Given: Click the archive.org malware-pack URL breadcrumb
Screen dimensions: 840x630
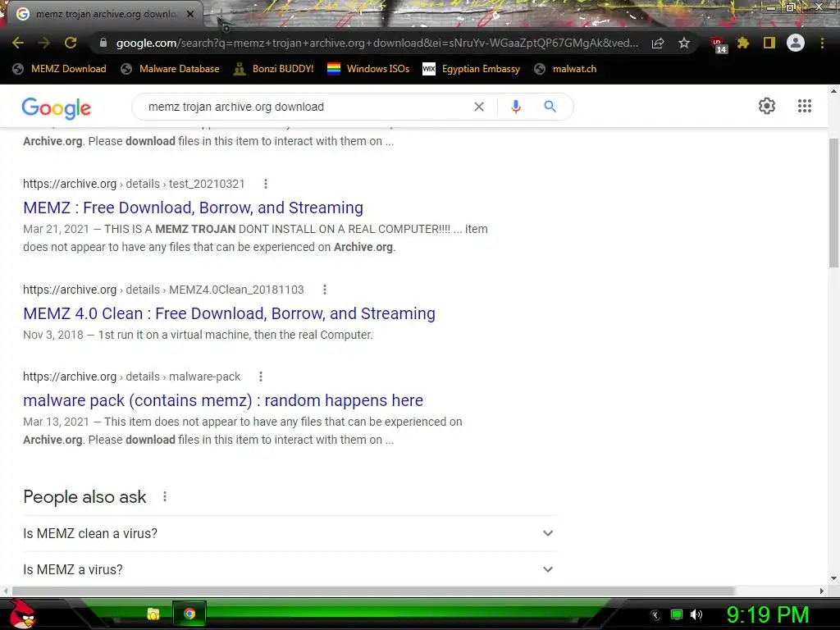Looking at the screenshot, I should pos(131,377).
